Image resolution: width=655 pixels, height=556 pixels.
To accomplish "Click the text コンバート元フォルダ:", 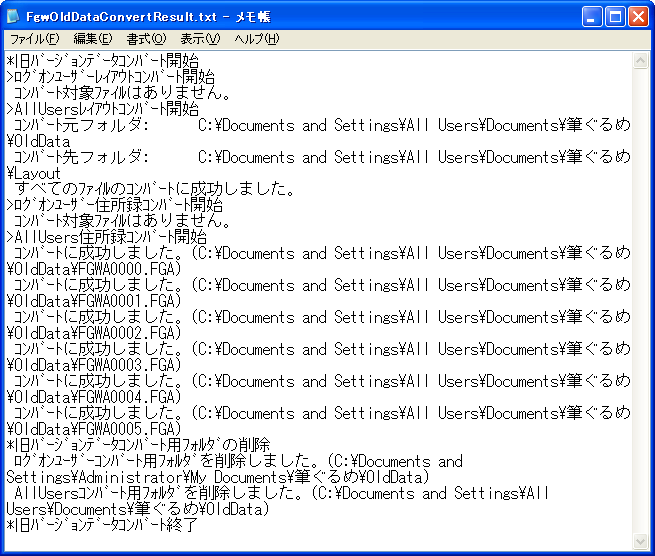I will [x=81, y=125].
